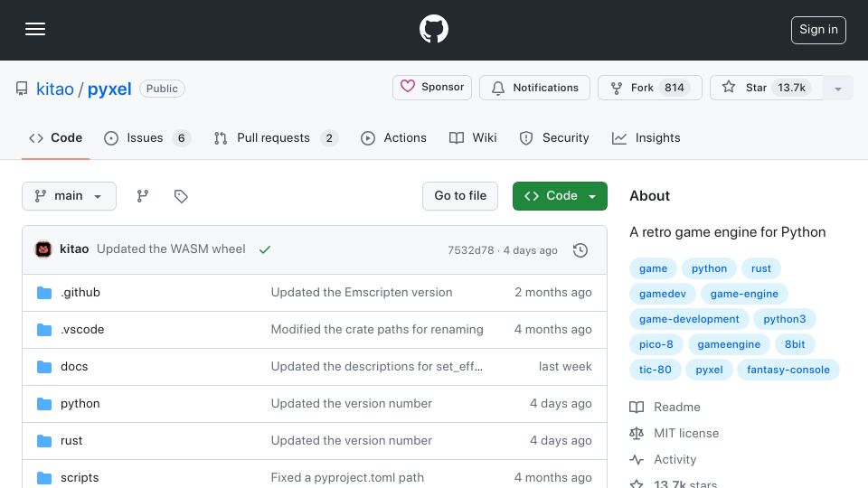View branches via the branch icon

(x=143, y=196)
